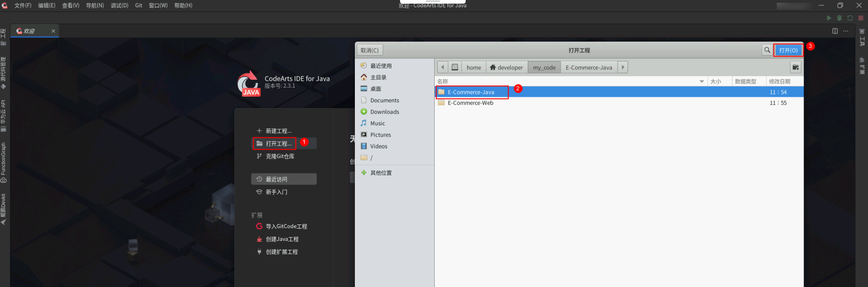Image resolution: width=868 pixels, height=287 pixels.
Task: Split the editor with split-view icon
Action: [835, 31]
